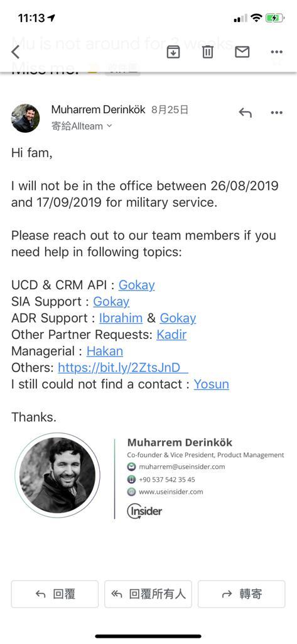Open the bit.ly/2ZtsJnD link
This screenshot has height=644, width=297.
tap(122, 367)
